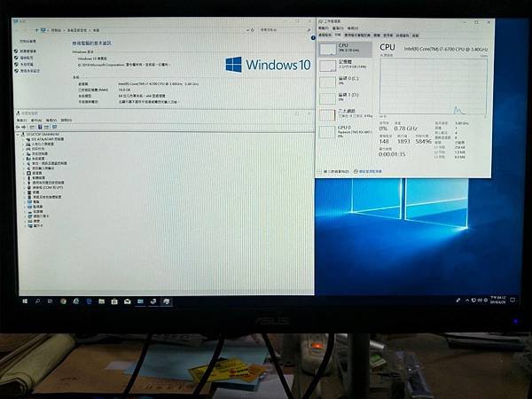The width and height of the screenshot is (532, 399).
Task: Expand the 網路介面卡 network adapters node
Action: pos(25,216)
